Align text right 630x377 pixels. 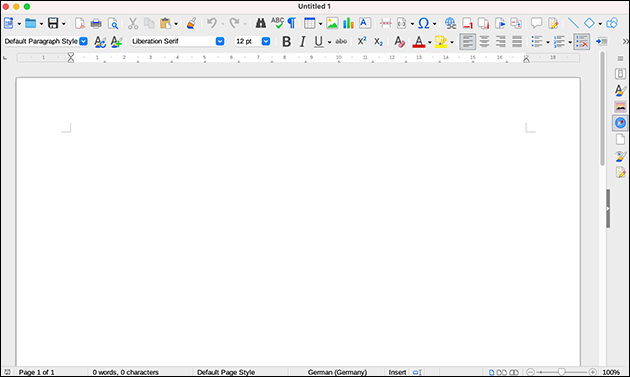tap(501, 41)
